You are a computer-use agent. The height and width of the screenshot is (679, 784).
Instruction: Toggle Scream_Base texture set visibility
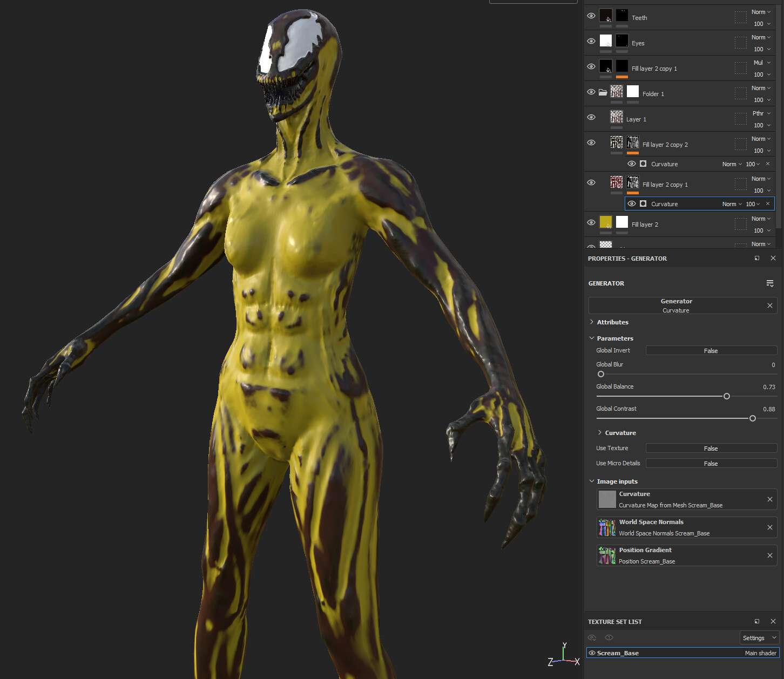pyautogui.click(x=592, y=653)
